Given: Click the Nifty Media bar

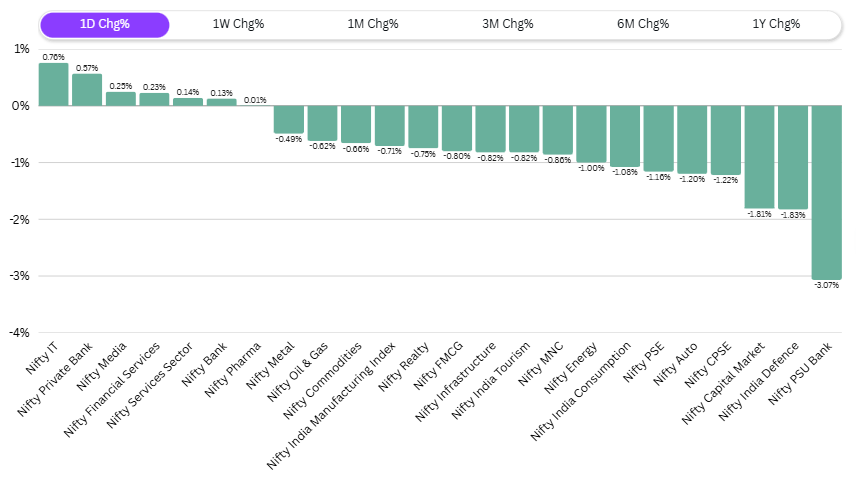Looking at the screenshot, I should 120,99.
